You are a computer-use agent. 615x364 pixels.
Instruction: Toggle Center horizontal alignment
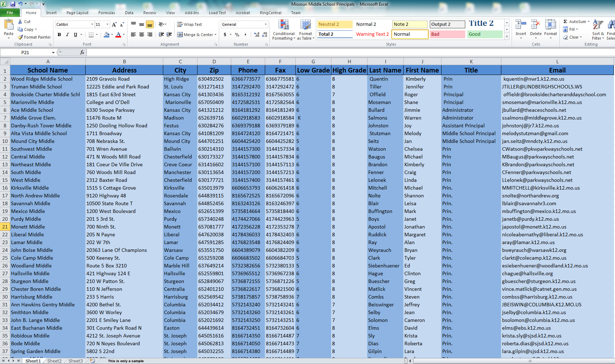pos(142,35)
